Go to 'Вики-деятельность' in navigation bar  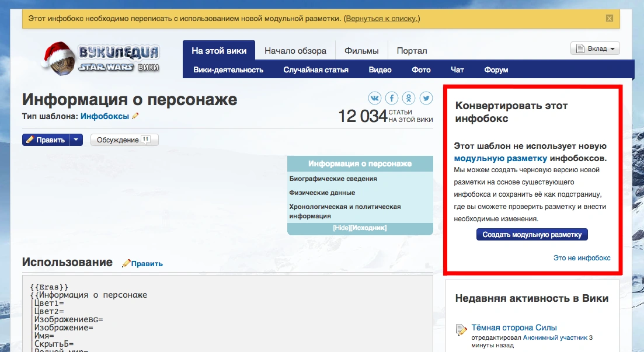click(x=228, y=70)
